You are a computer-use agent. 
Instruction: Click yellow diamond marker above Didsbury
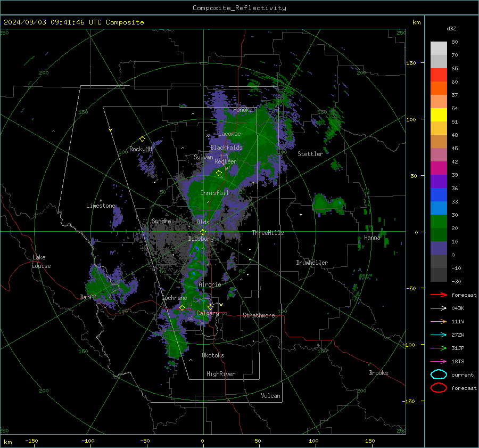click(203, 232)
